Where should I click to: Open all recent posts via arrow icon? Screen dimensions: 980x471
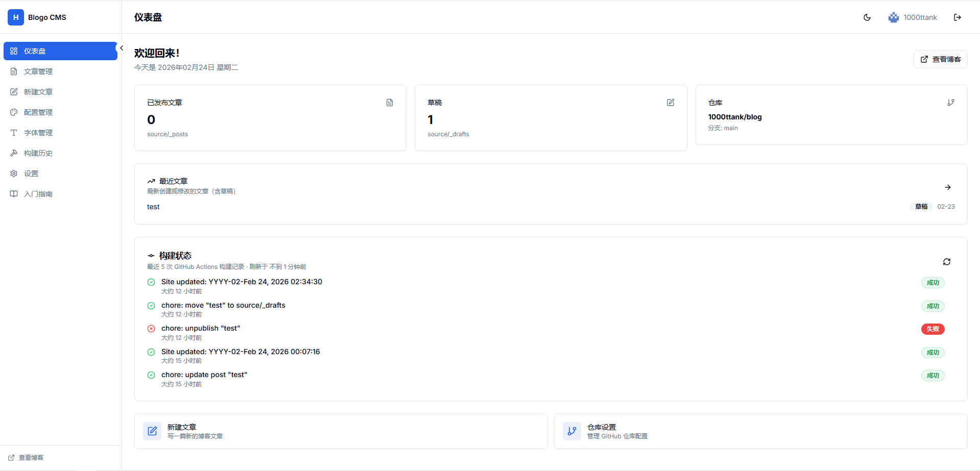[x=948, y=187]
